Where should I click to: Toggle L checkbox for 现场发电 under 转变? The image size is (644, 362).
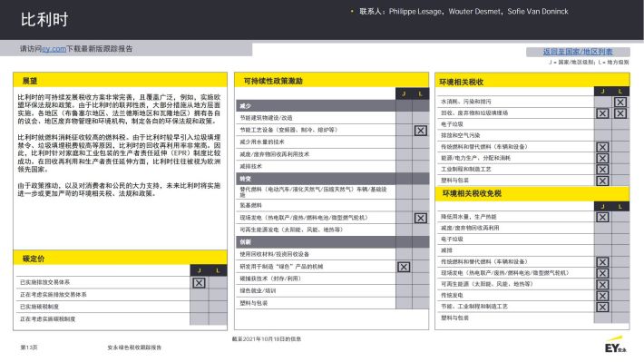[x=420, y=218]
